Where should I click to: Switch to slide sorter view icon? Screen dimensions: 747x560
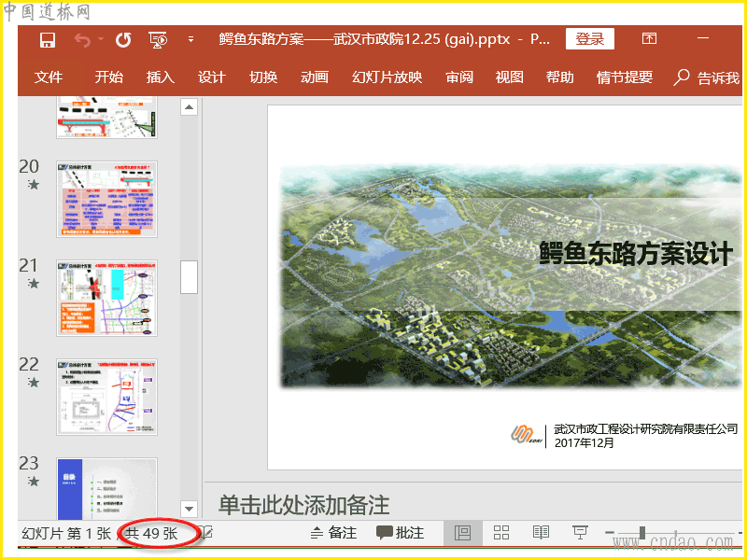[x=501, y=533]
